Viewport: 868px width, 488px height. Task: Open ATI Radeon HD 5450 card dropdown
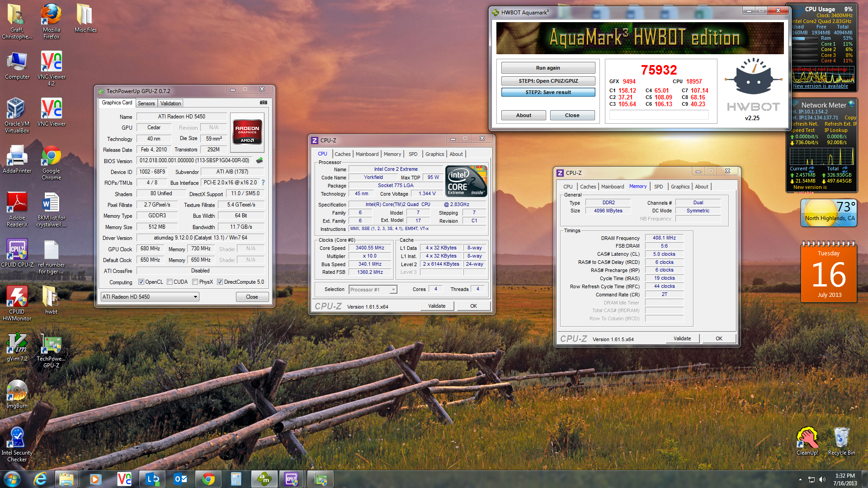click(x=150, y=297)
